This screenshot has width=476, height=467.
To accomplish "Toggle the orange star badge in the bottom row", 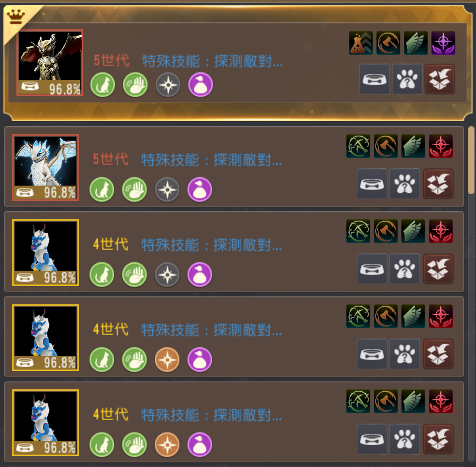I will pos(167,445).
